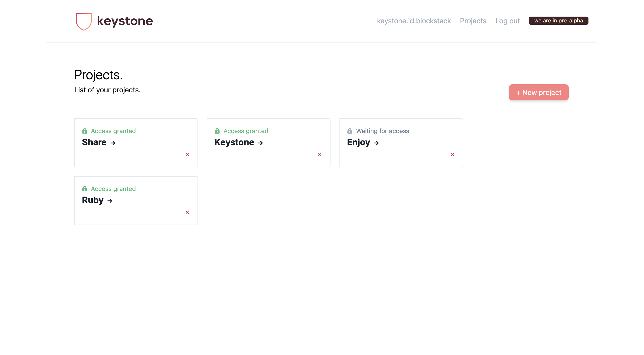Open the Share project
The width and height of the screenshot is (644, 355).
coord(94,142)
